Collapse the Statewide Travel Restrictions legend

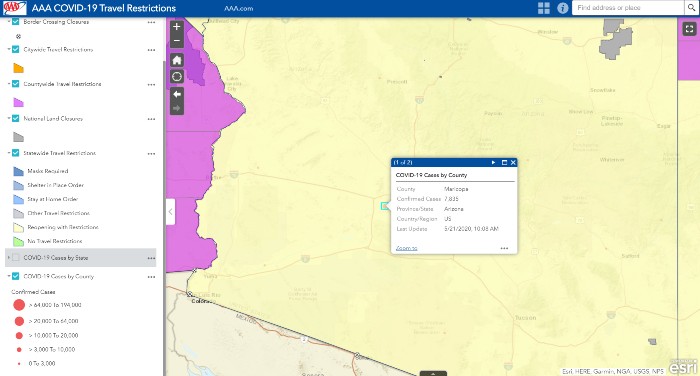tap(8, 153)
